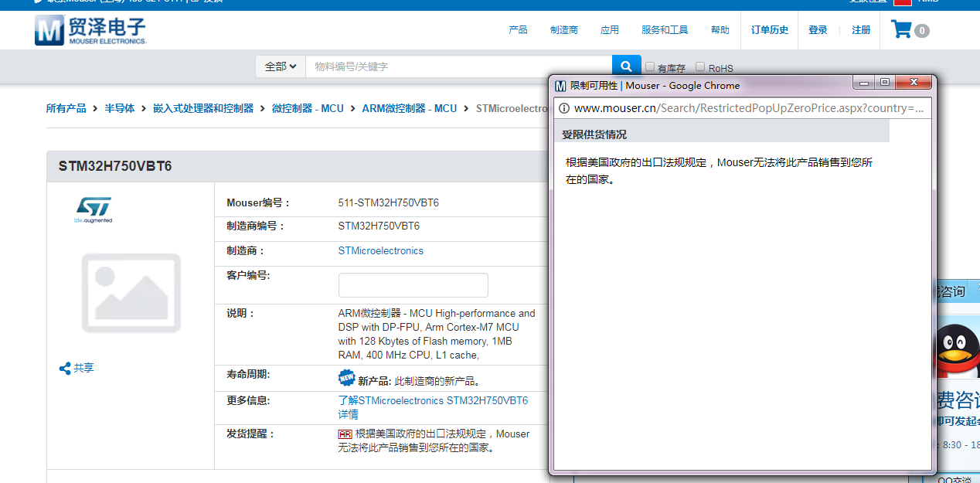The height and width of the screenshot is (483, 980).
Task: Toggle the 有库存 in-stock checkbox
Action: 650,66
